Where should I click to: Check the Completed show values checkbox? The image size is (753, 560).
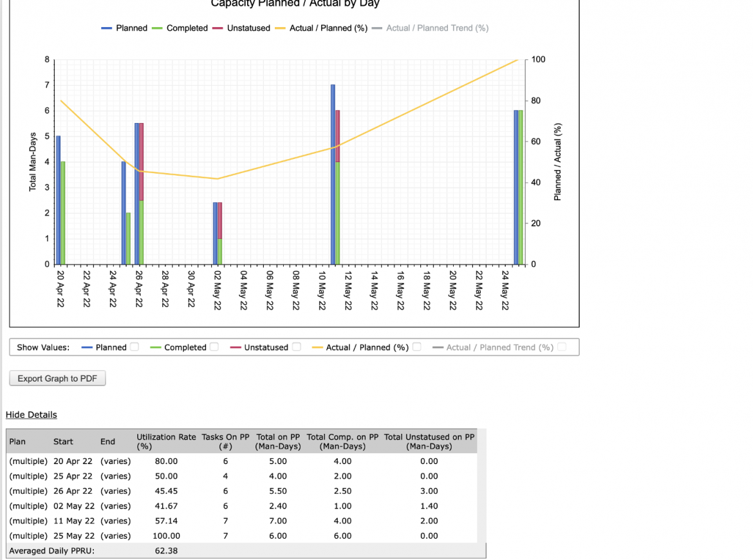pyautogui.click(x=214, y=347)
